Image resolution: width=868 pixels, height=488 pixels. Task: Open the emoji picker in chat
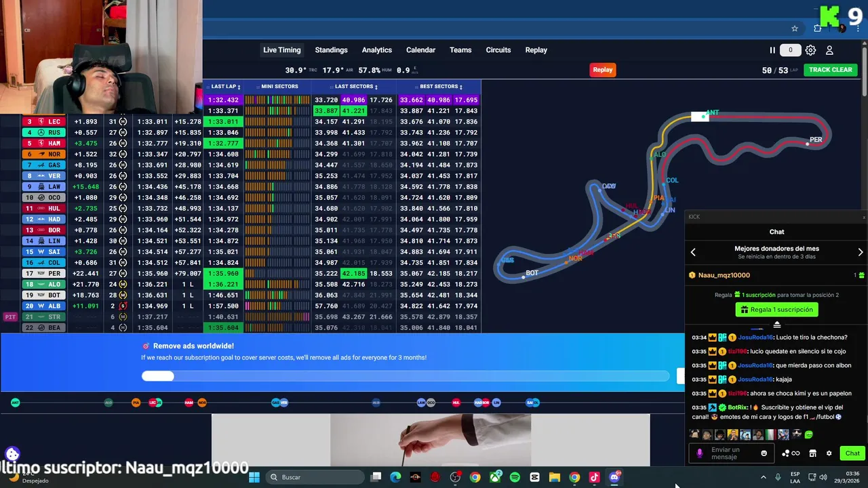(764, 453)
